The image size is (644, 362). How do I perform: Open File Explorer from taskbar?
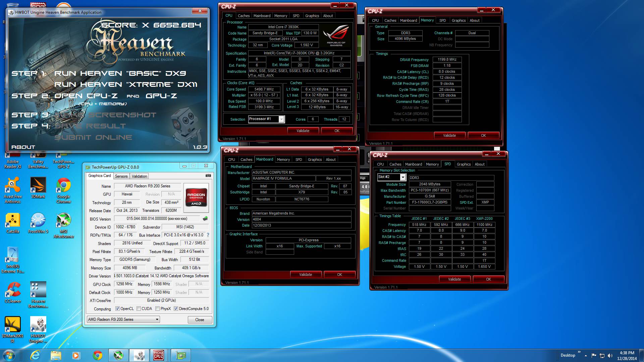point(56,355)
